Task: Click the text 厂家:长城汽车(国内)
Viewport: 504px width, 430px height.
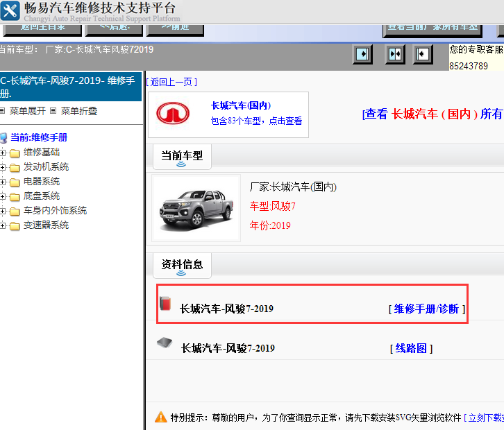Action: (293, 187)
